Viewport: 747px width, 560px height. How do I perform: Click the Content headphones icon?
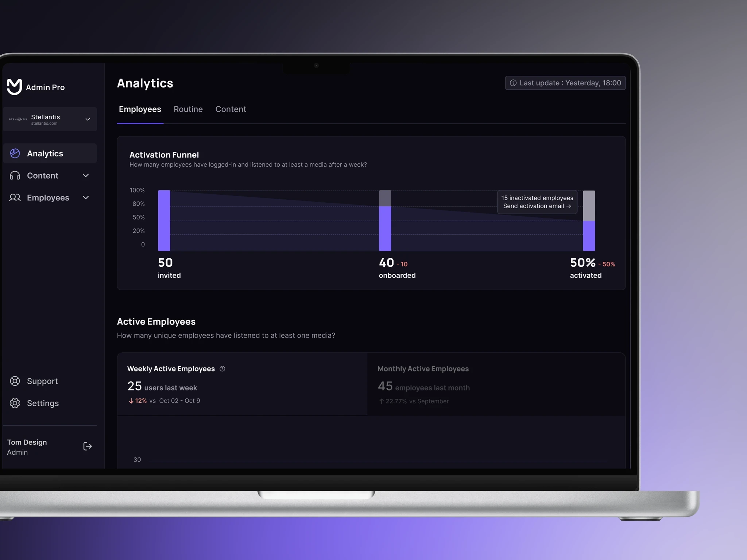point(15,176)
